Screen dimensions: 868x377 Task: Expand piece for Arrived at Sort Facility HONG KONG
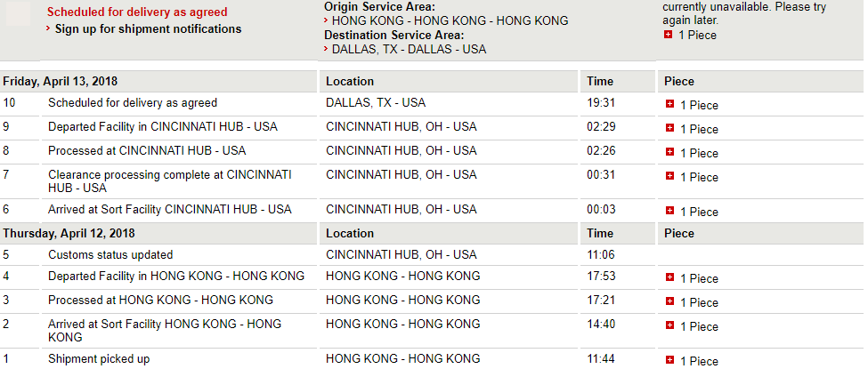669,325
